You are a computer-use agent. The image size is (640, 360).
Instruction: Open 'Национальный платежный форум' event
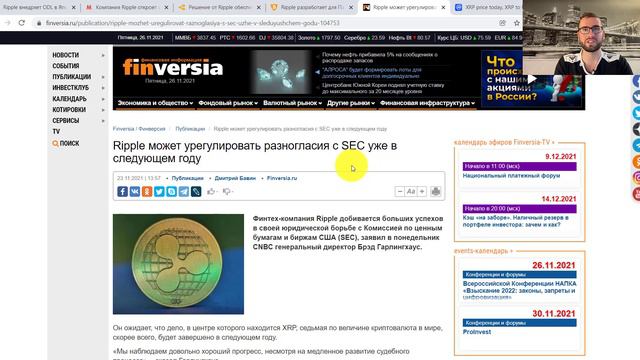click(x=511, y=176)
